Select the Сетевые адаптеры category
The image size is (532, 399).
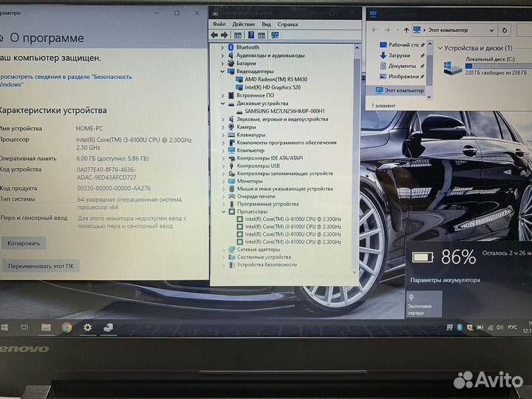pos(259,250)
